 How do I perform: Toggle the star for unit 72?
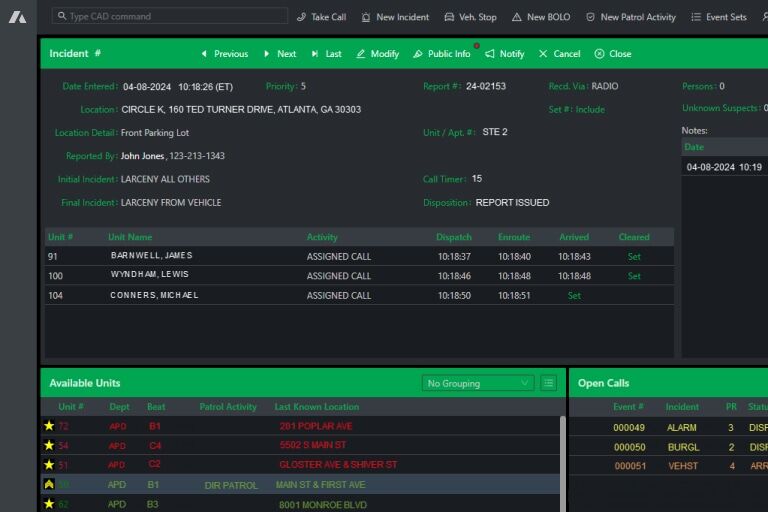point(49,426)
